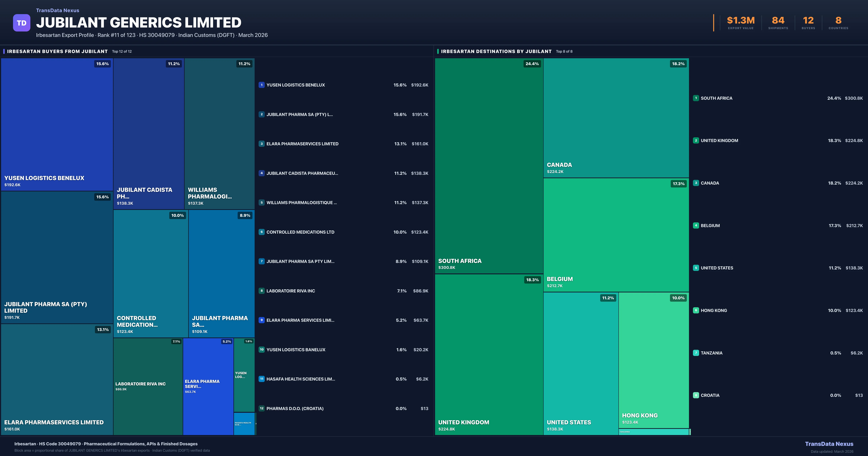This screenshot has height=456, width=868.
Task: Click rank badge 12 beside Pharmas D.O.O.
Action: [x=261, y=408]
